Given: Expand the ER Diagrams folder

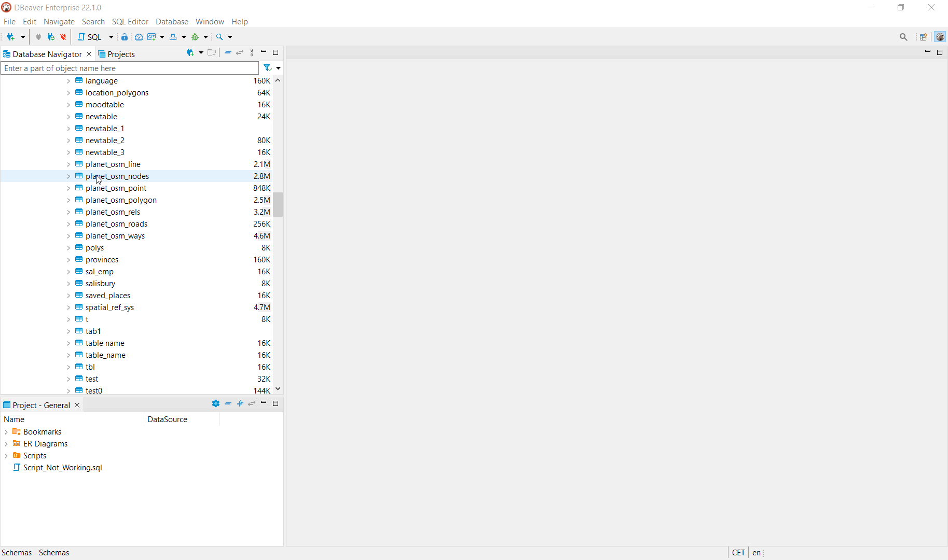Looking at the screenshot, I should click(x=6, y=444).
